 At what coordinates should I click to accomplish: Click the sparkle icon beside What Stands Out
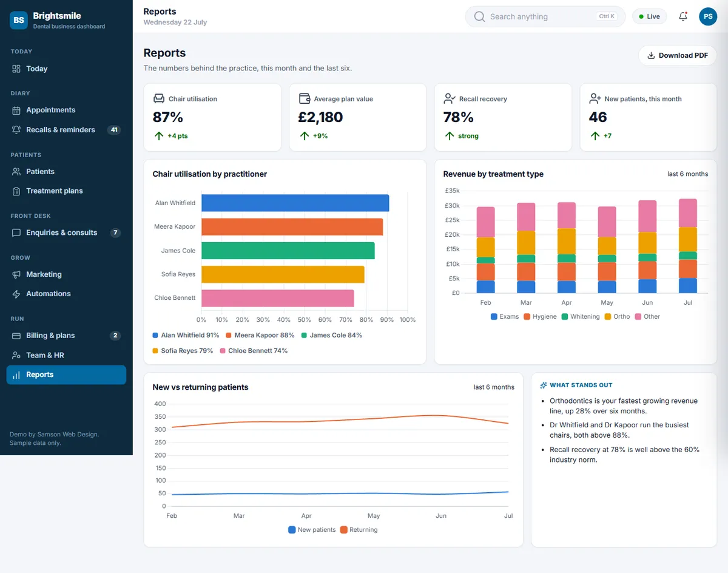pos(544,385)
